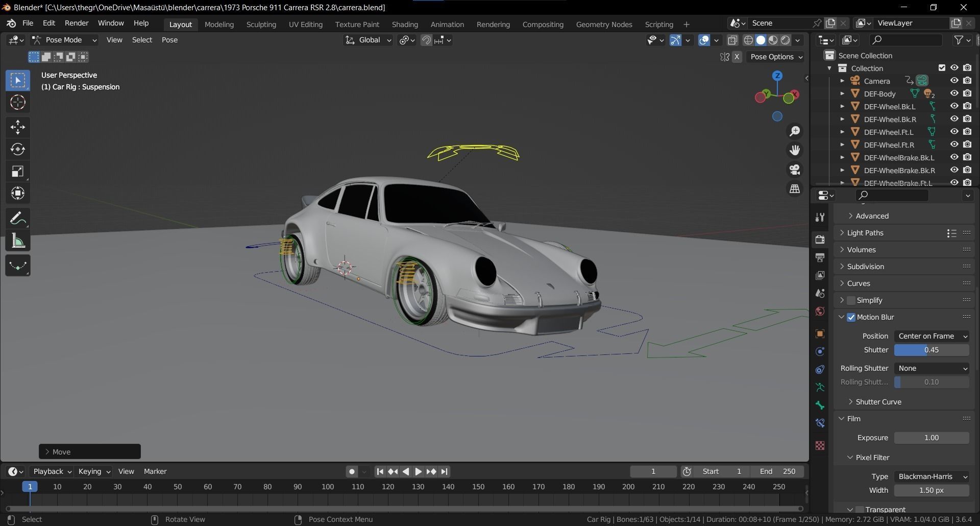The width and height of the screenshot is (980, 526).
Task: Activate the Scale tool
Action: pyautogui.click(x=18, y=171)
